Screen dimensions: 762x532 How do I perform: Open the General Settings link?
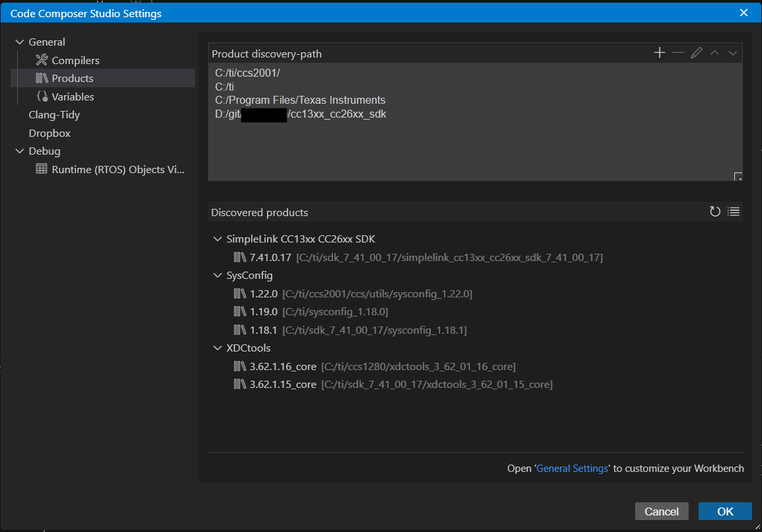(x=572, y=469)
